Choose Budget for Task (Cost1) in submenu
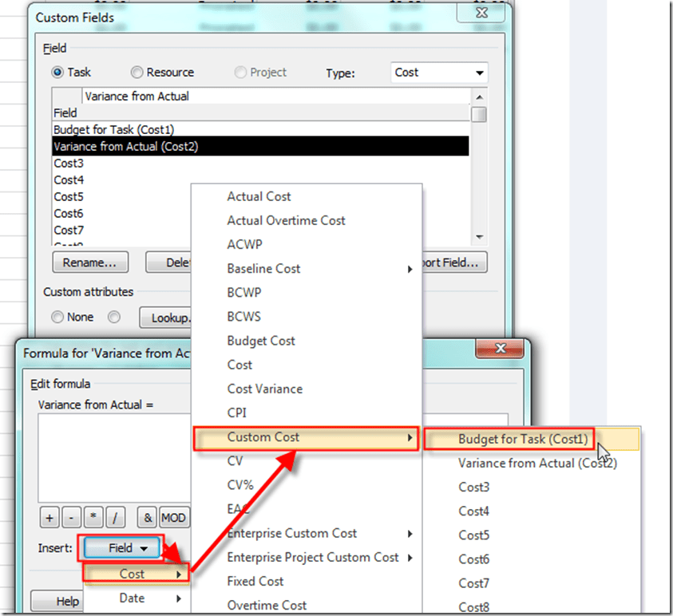Viewport: 673px width, 616px height. [523, 439]
